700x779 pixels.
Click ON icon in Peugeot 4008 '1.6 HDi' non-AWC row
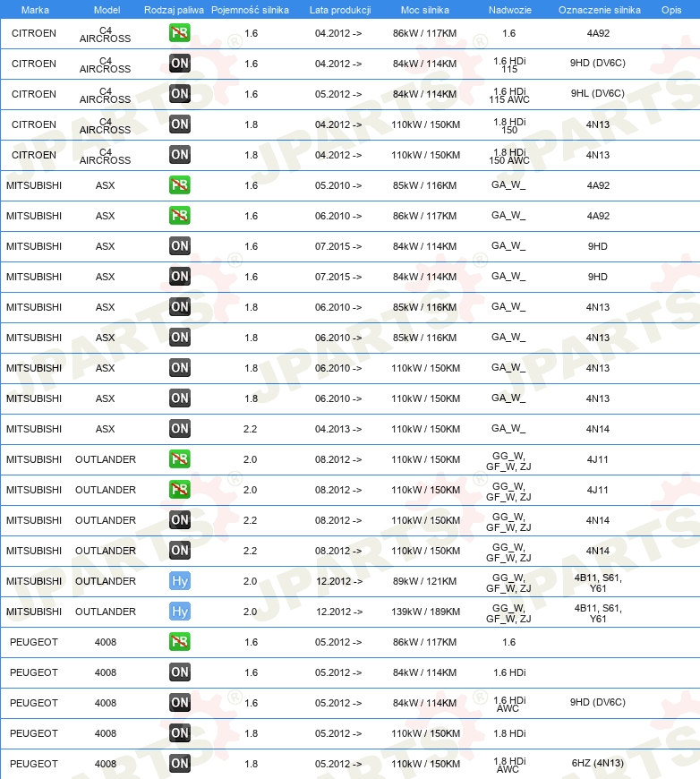(179, 672)
